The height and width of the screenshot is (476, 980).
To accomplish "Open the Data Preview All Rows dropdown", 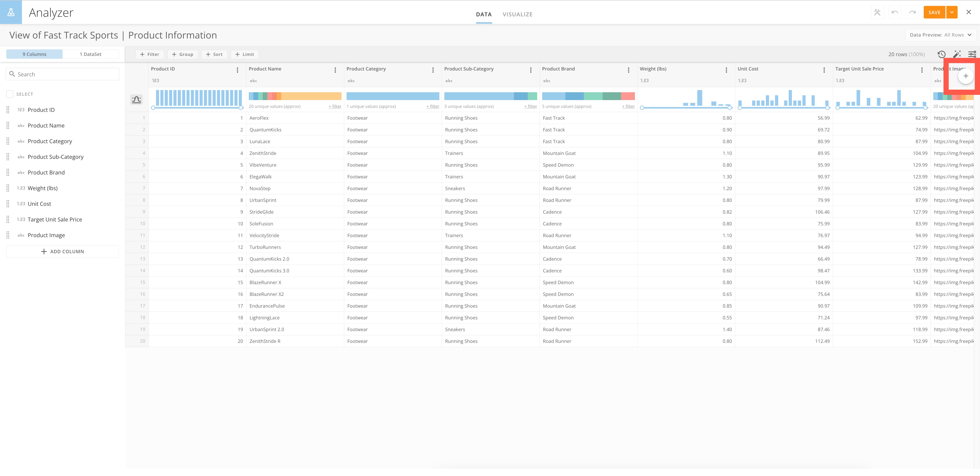I will click(940, 35).
